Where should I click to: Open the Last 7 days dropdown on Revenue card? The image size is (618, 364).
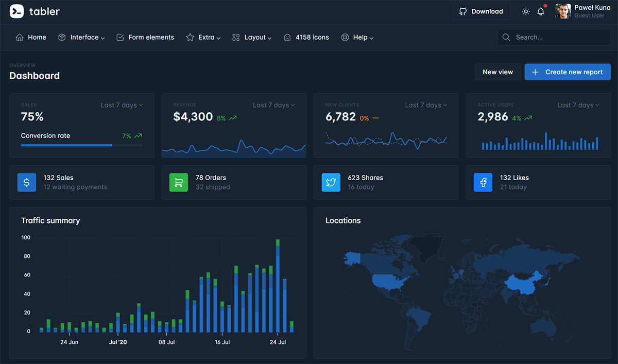point(273,105)
